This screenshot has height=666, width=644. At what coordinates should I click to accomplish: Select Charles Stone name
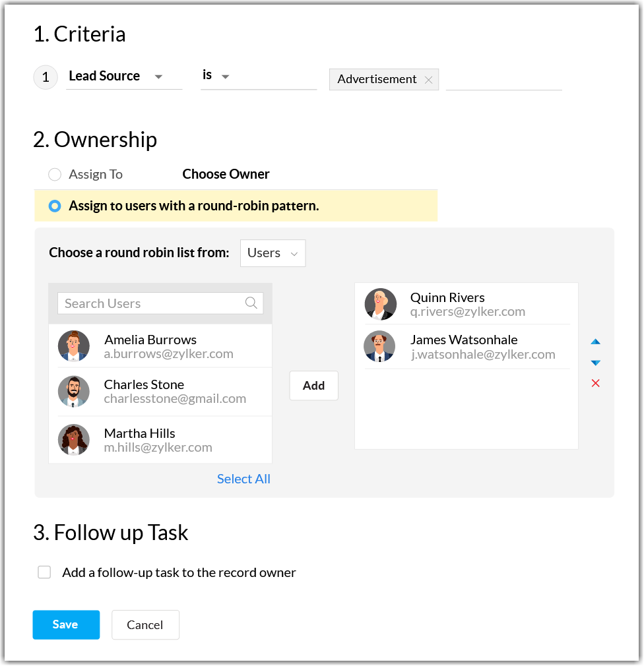pos(144,384)
